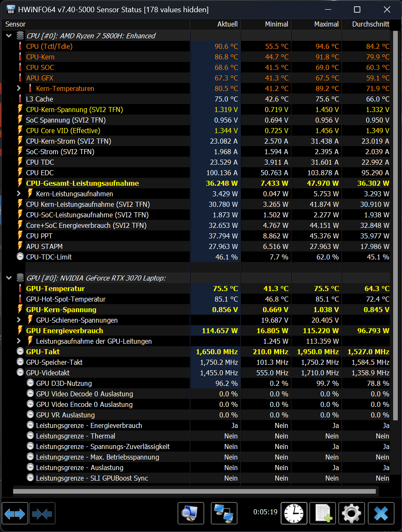Expand the Kern-Leistungsaufnahmen subgroup
This screenshot has height=532, width=402.
pos(19,194)
